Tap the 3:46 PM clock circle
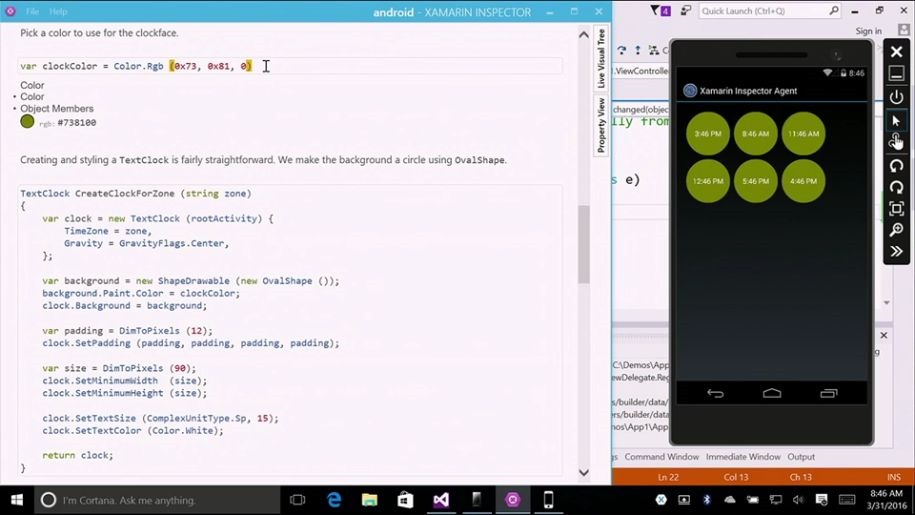915x515 pixels. pos(708,134)
